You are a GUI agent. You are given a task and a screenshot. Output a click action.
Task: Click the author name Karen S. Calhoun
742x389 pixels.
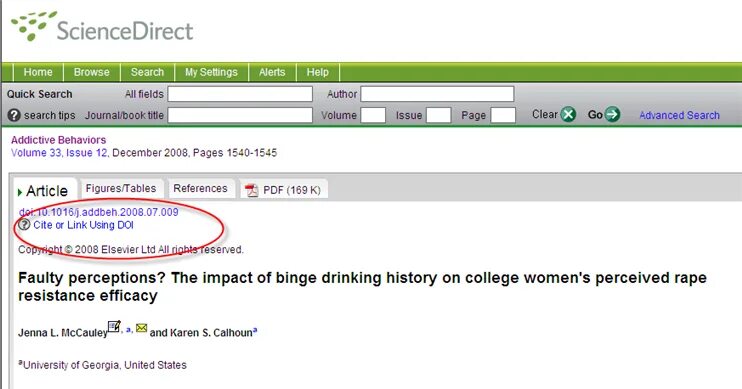[211, 333]
